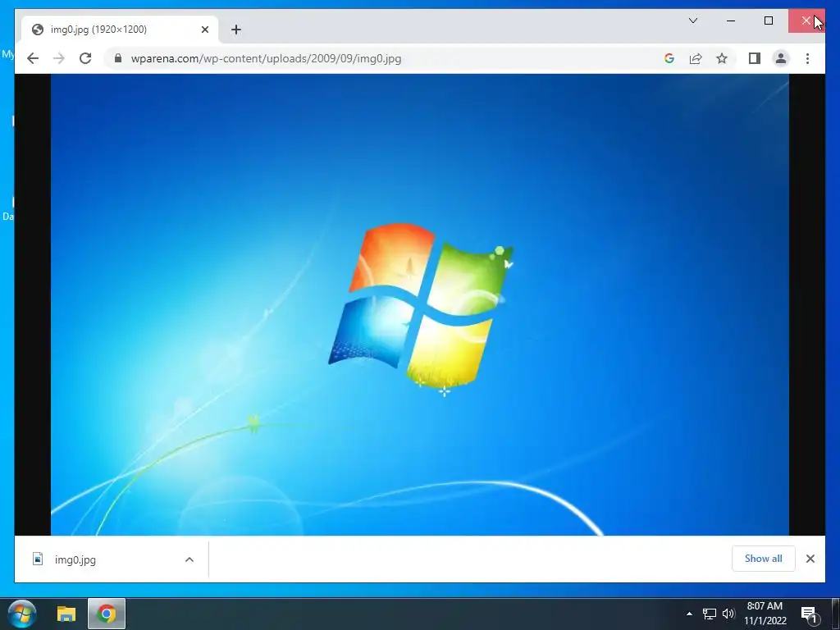
Task: Reload the img0.jpg page
Action: [85, 58]
